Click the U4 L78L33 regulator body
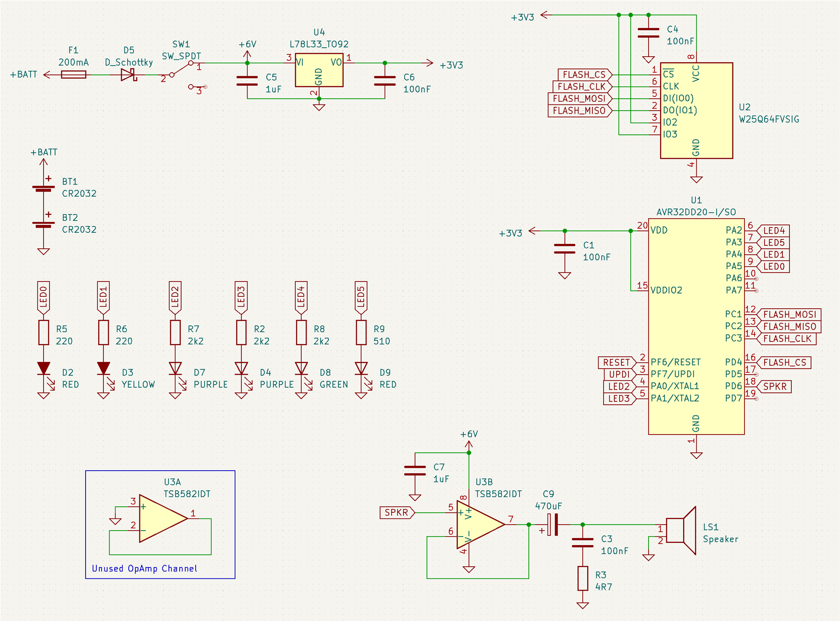The width and height of the screenshot is (840, 621). click(x=319, y=70)
